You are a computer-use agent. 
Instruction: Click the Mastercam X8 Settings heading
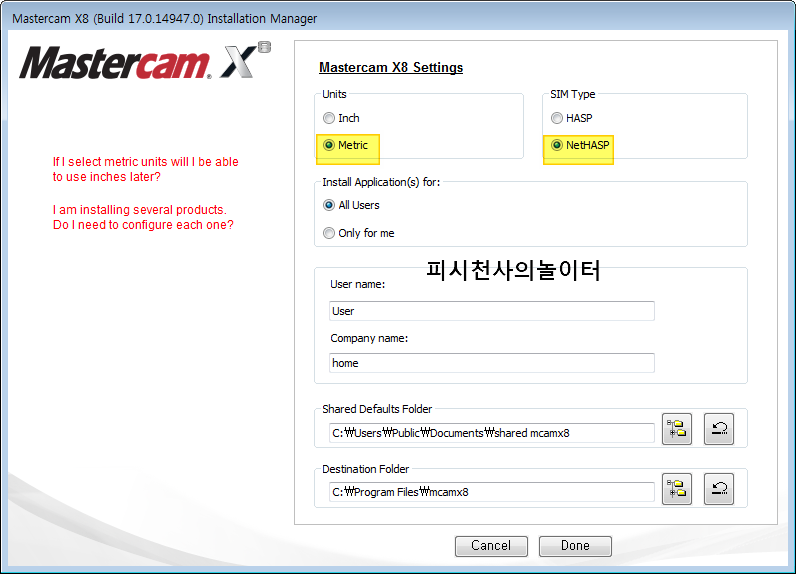tap(391, 67)
